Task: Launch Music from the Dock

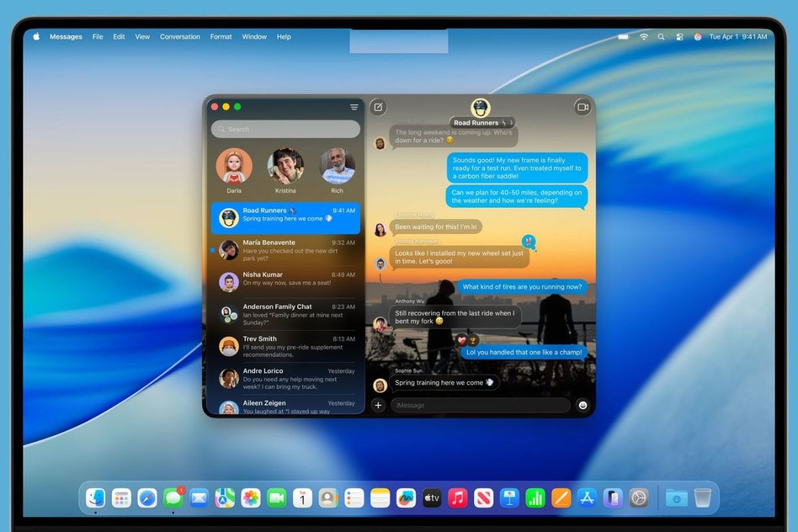Action: click(458, 497)
